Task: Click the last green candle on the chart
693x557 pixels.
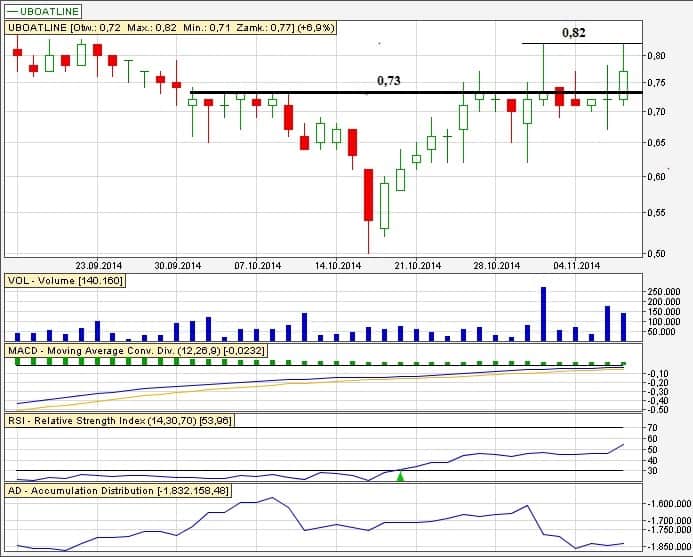Action: pos(623,84)
